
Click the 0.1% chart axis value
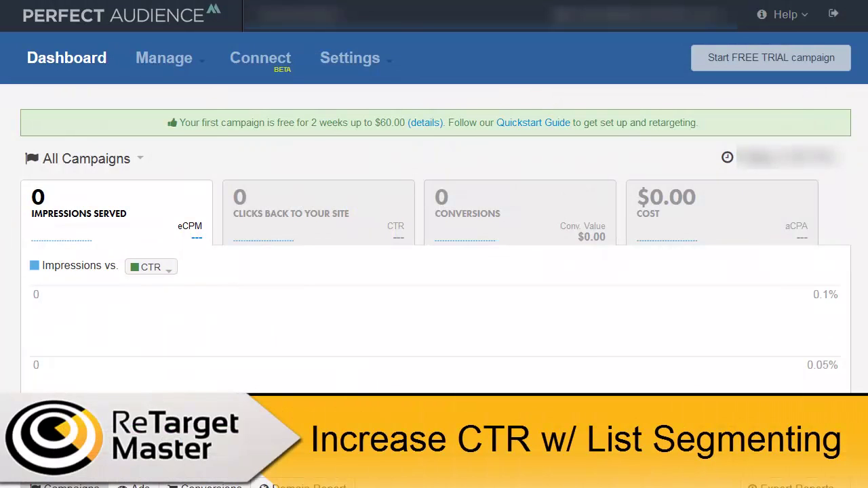tap(825, 294)
